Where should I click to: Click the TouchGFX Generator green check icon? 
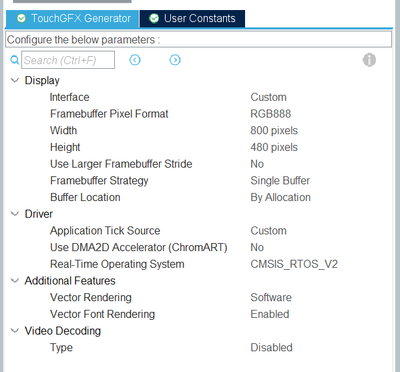tap(21, 18)
